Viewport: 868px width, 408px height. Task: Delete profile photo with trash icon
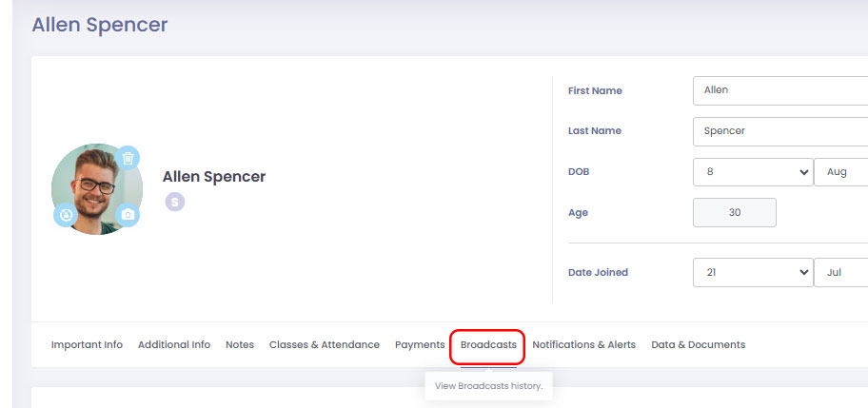(128, 158)
